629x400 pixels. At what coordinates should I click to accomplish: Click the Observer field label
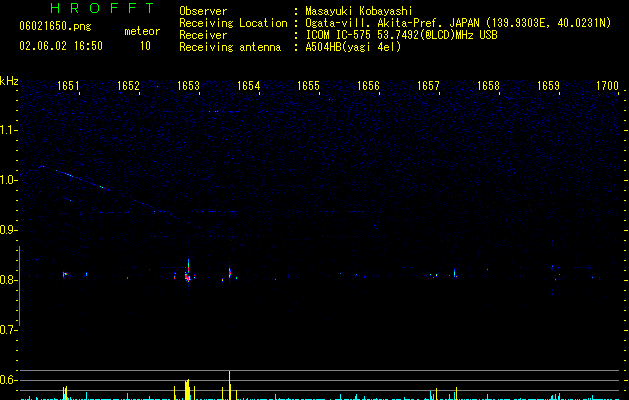[203, 11]
